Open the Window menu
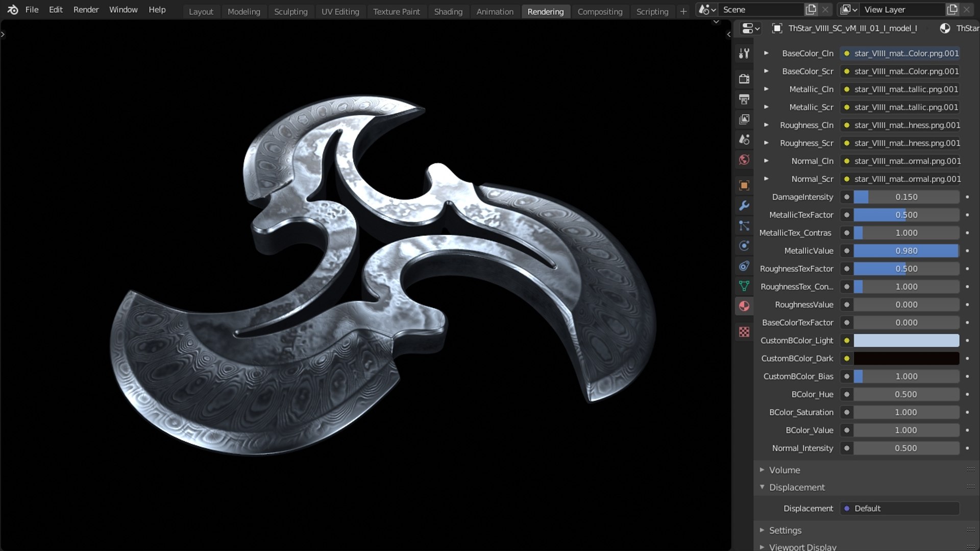This screenshot has width=980, height=551. pos(123,10)
